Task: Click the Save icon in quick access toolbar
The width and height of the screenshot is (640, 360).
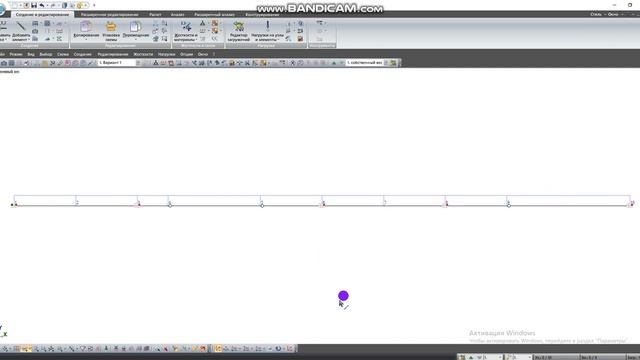Action: tap(34, 5)
